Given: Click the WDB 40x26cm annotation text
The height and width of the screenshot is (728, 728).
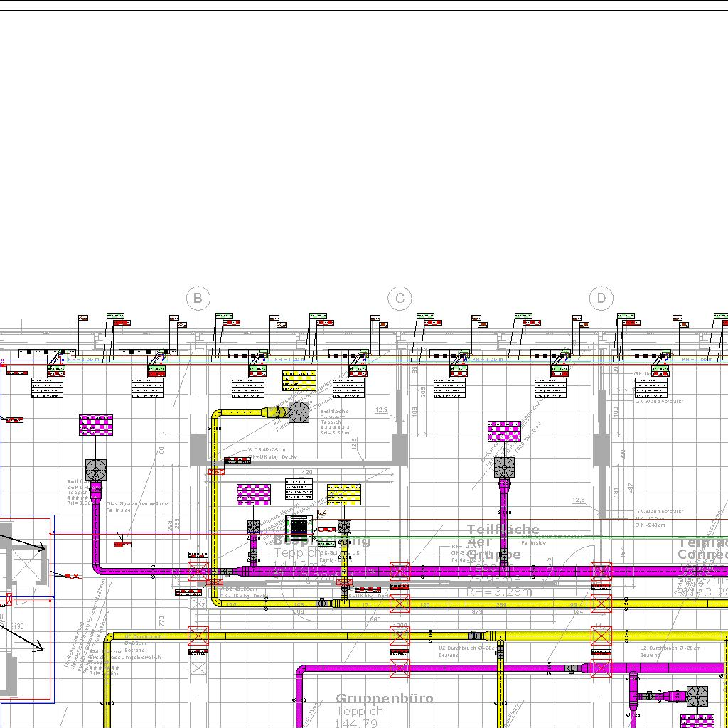Looking at the screenshot, I should coord(267,449).
